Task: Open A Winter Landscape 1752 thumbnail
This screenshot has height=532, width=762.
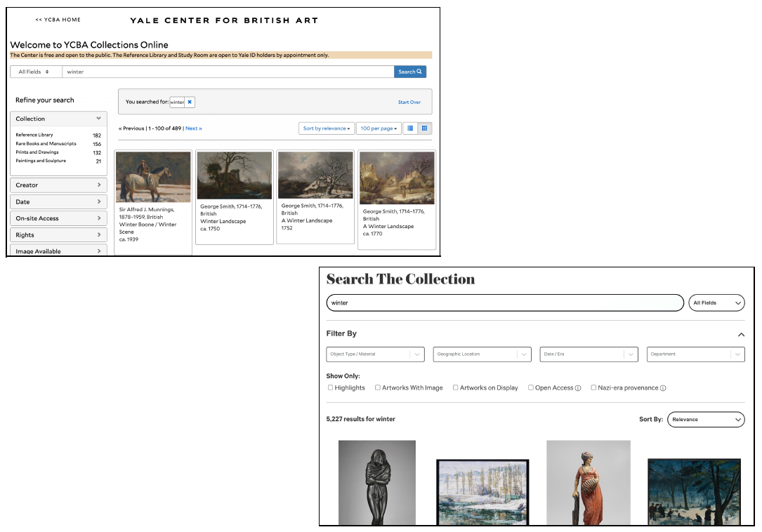Action: coord(315,175)
